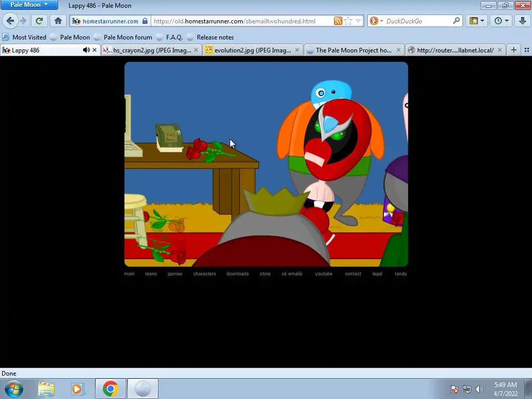Mute the Lappy 486 tab audio
The width and height of the screenshot is (532, 399).
(x=86, y=50)
